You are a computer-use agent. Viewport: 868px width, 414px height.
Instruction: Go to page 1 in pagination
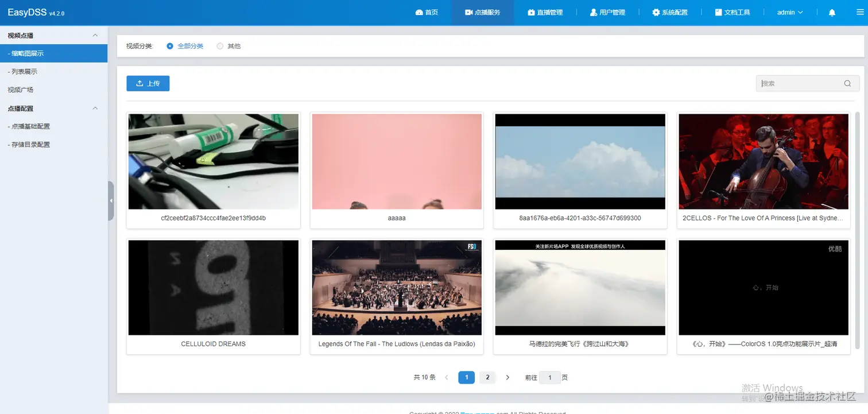pos(467,377)
